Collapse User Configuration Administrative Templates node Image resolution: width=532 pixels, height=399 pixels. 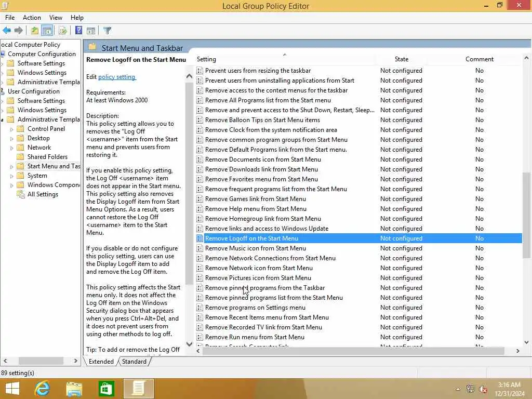coord(3,120)
